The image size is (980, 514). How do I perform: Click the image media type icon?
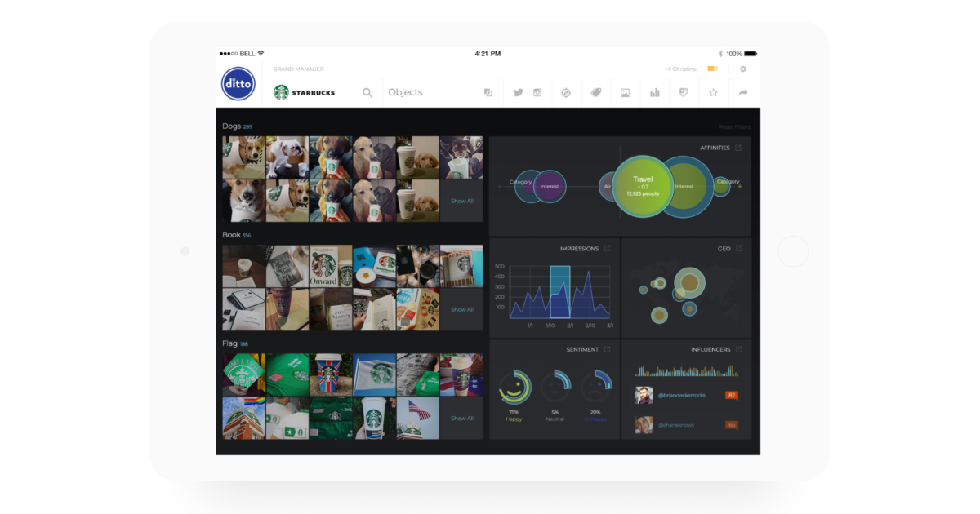(x=625, y=92)
